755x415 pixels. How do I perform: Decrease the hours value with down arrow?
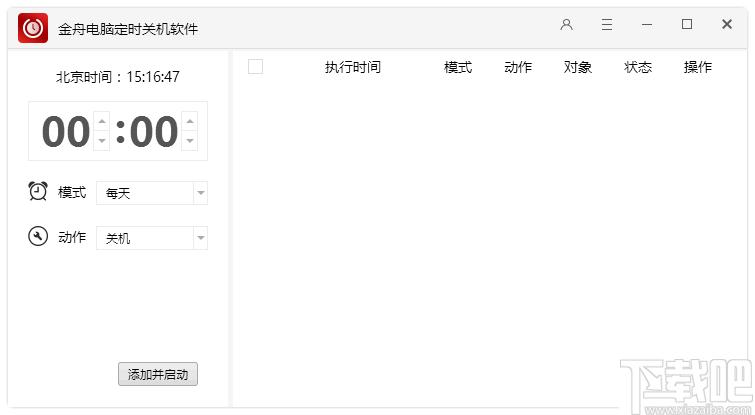102,141
